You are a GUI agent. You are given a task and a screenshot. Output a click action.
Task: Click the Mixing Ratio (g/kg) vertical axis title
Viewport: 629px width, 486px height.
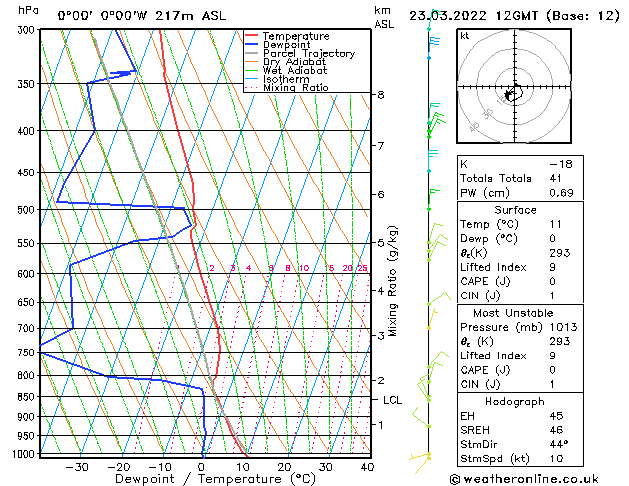point(392,281)
